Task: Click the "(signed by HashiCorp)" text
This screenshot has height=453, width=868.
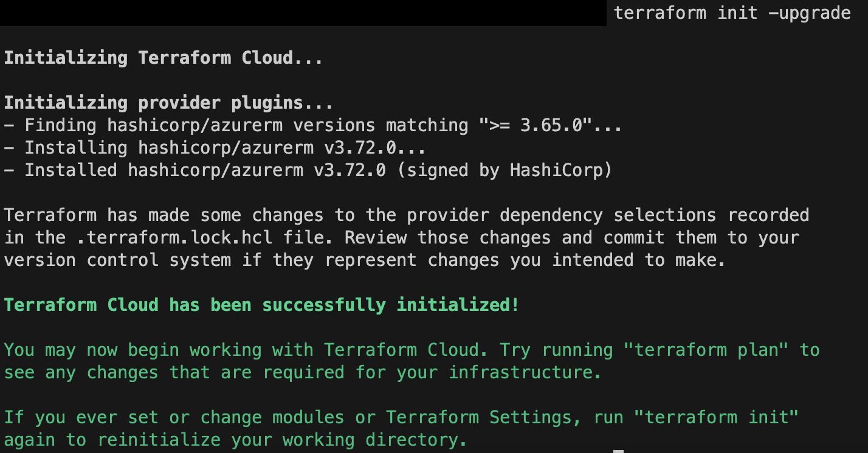Action: (x=503, y=170)
